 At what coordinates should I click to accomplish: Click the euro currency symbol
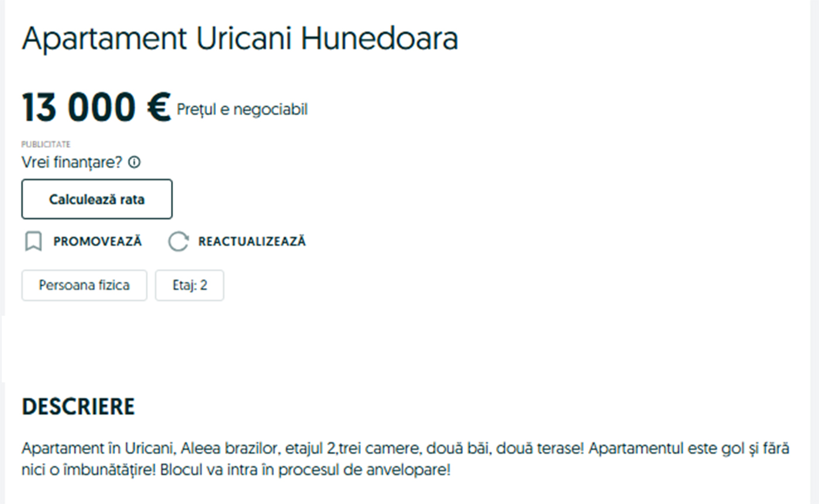tap(158, 108)
